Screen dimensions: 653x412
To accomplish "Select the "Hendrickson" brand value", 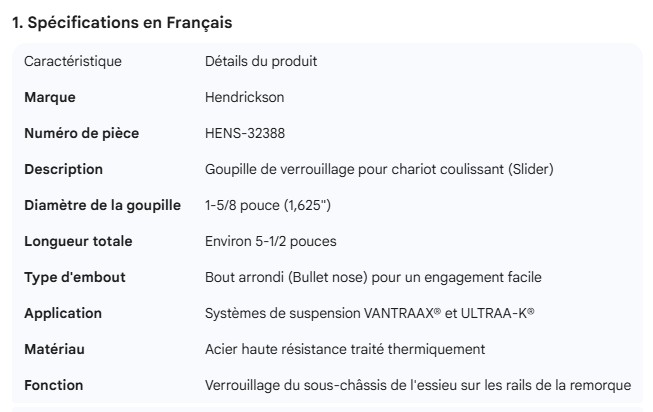I will [x=245, y=97].
